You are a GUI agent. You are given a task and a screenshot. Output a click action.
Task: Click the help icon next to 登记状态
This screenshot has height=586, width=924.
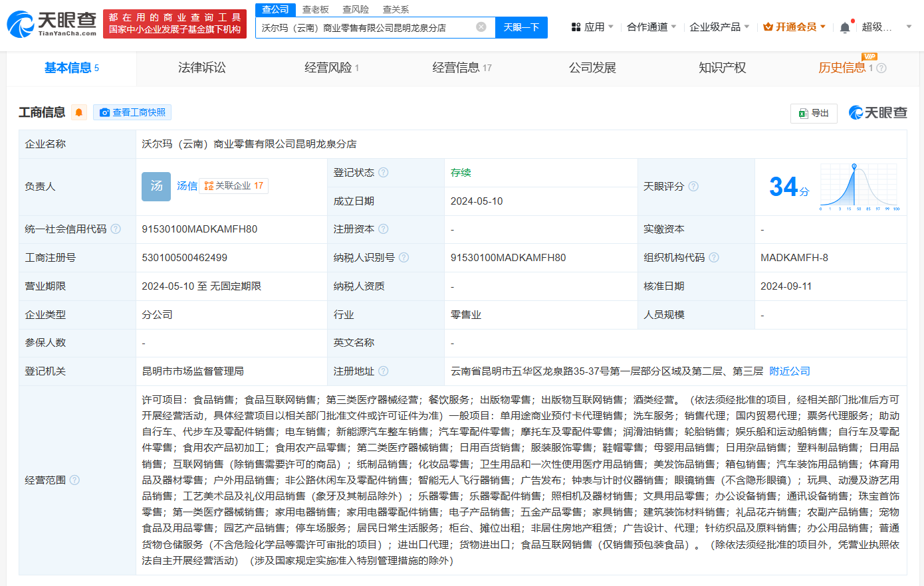click(384, 173)
